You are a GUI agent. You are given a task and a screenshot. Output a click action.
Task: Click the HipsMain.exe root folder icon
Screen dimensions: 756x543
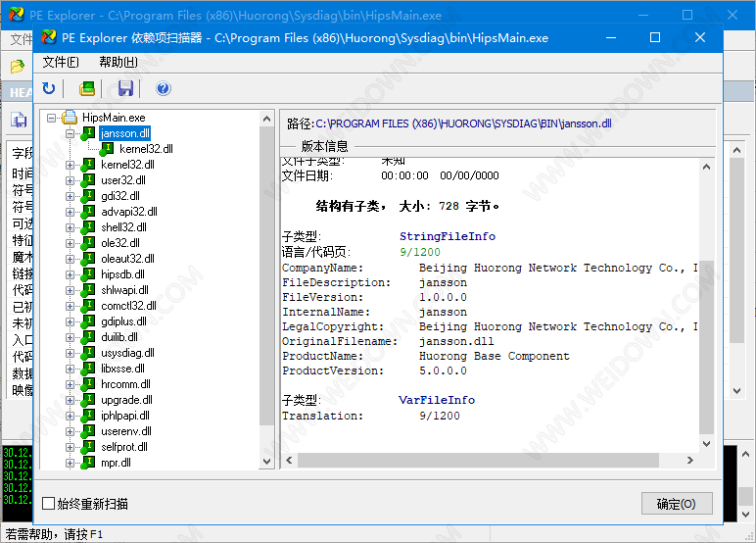tap(70, 118)
